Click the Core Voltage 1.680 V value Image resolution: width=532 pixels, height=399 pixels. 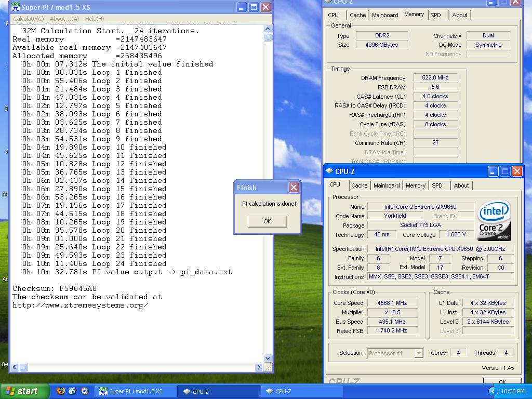click(x=456, y=234)
